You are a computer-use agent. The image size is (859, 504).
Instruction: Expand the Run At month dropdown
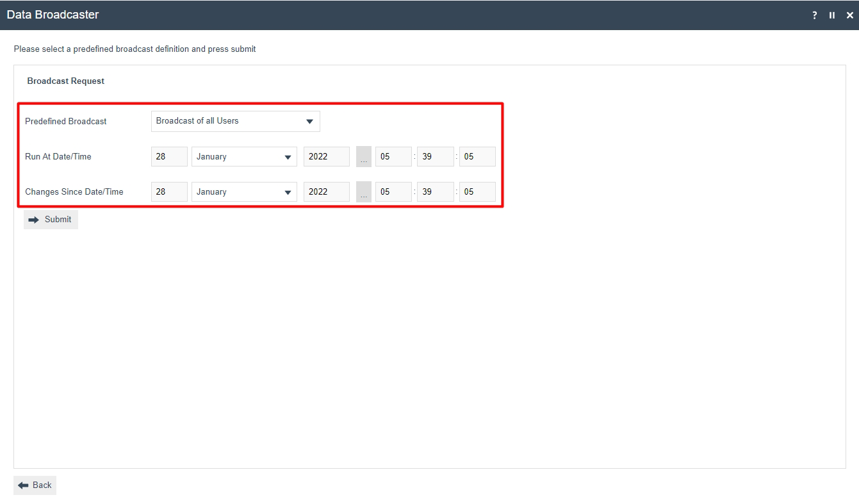[x=244, y=157]
